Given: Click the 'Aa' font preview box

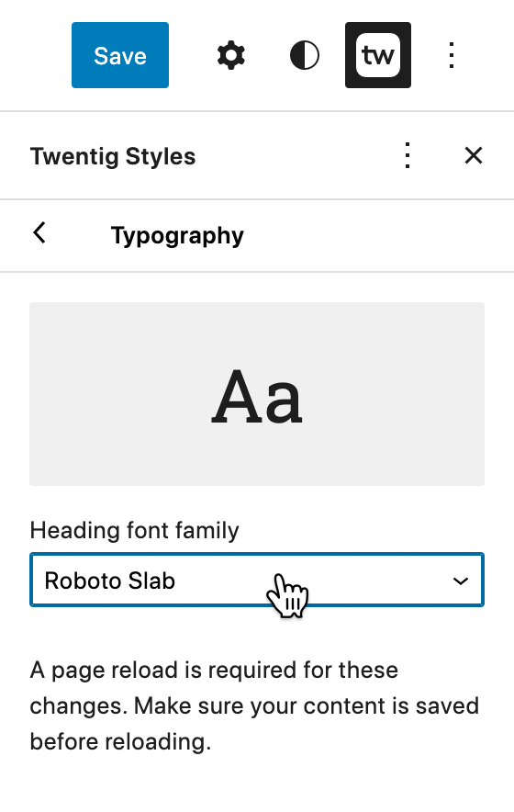Looking at the screenshot, I should click(257, 394).
